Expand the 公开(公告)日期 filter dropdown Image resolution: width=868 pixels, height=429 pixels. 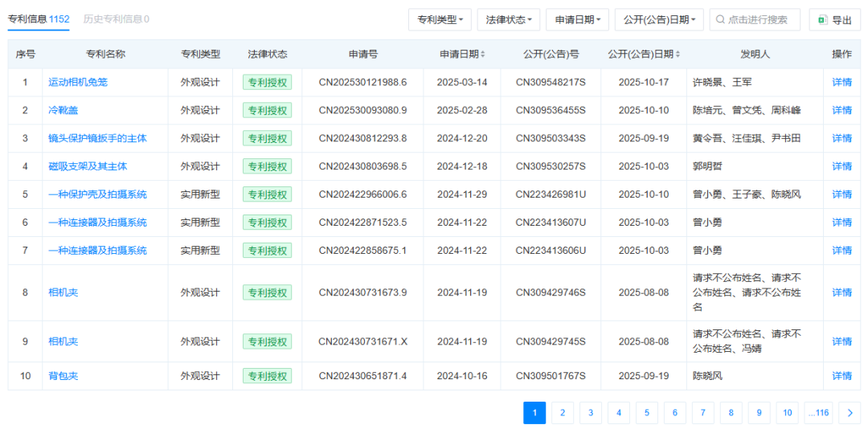click(x=659, y=20)
